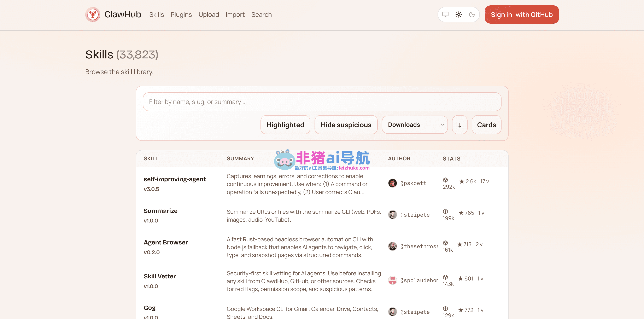
Task: Visit the @spclaudehome author profile
Action: click(419, 280)
